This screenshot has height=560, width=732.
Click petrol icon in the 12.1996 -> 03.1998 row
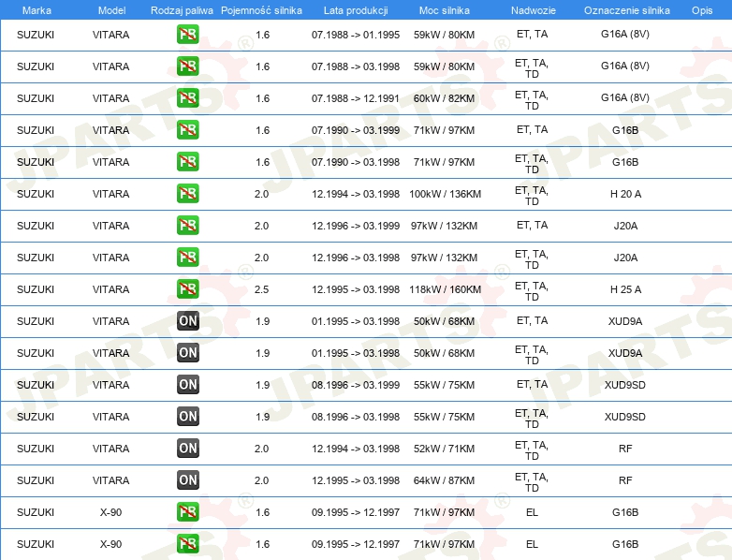187,258
